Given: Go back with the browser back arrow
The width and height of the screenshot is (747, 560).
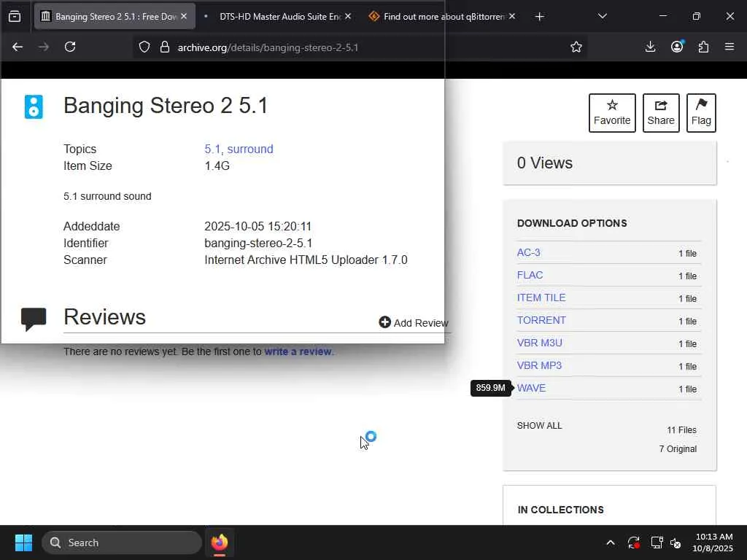Looking at the screenshot, I should (x=18, y=47).
